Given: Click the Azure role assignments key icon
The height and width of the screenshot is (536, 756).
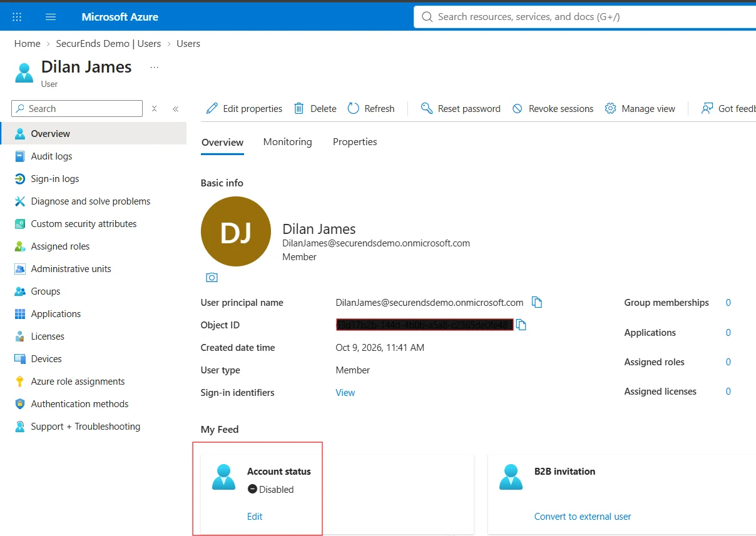Looking at the screenshot, I should (20, 382).
